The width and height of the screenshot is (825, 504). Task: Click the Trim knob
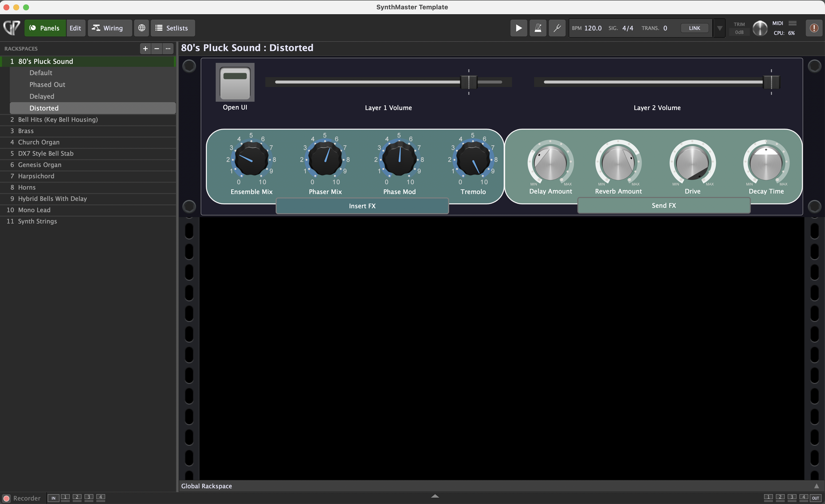[x=760, y=28]
